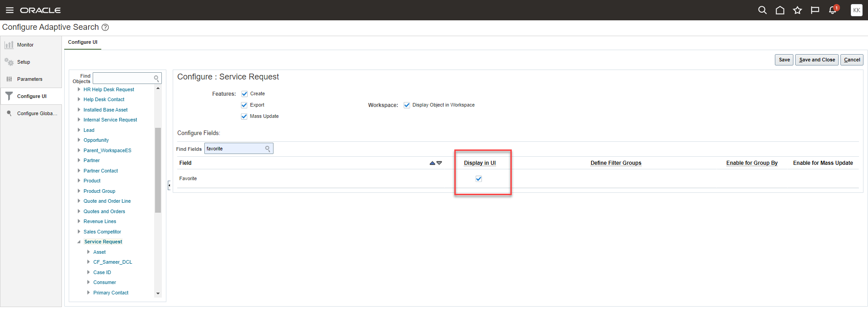The width and height of the screenshot is (868, 317).
Task: Click Save and Close
Action: (817, 60)
